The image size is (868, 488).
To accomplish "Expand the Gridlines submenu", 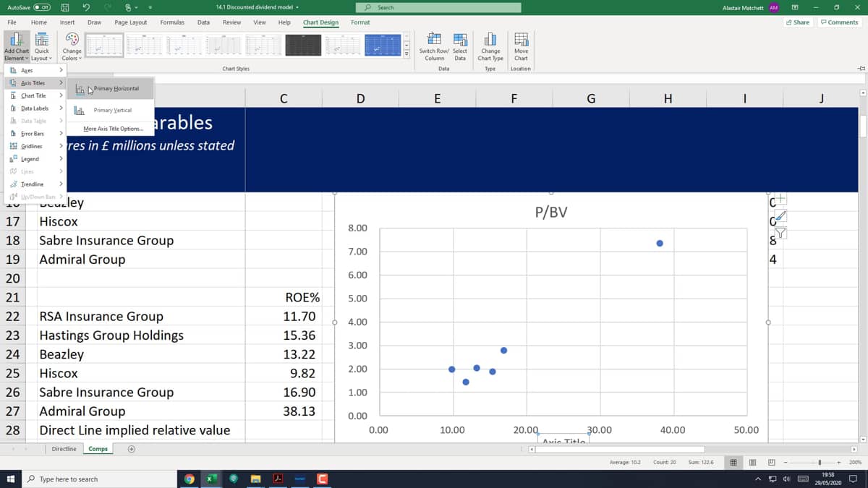I will pos(34,146).
